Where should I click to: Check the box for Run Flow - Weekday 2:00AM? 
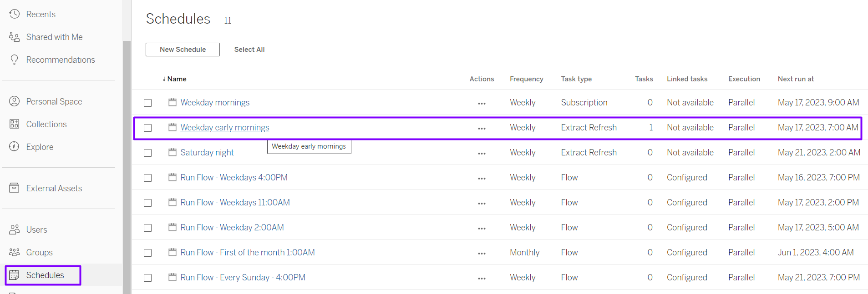pyautogui.click(x=148, y=228)
